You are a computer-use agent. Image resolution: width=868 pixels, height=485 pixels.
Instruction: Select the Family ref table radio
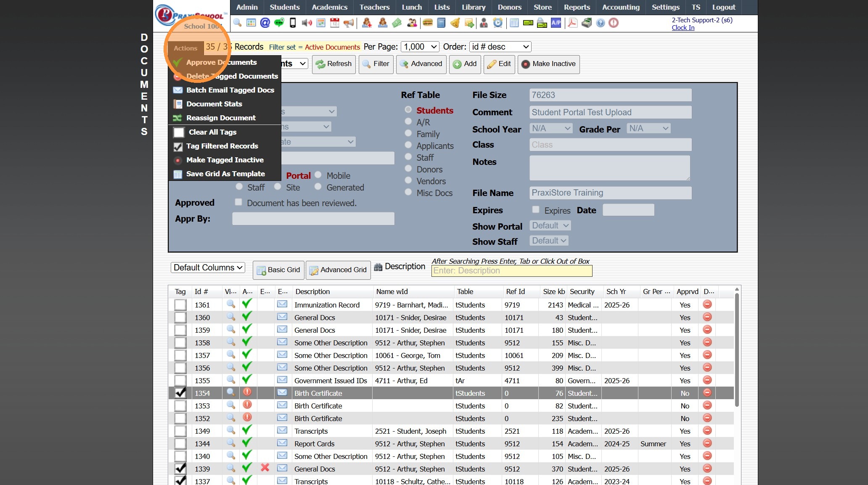[x=408, y=133]
